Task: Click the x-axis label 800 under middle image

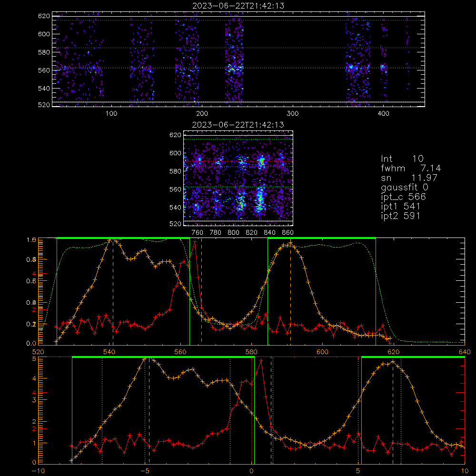Action: [x=233, y=233]
